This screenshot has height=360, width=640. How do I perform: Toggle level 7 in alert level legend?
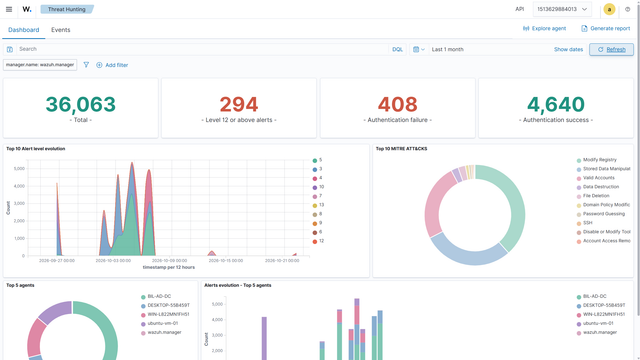tap(318, 196)
